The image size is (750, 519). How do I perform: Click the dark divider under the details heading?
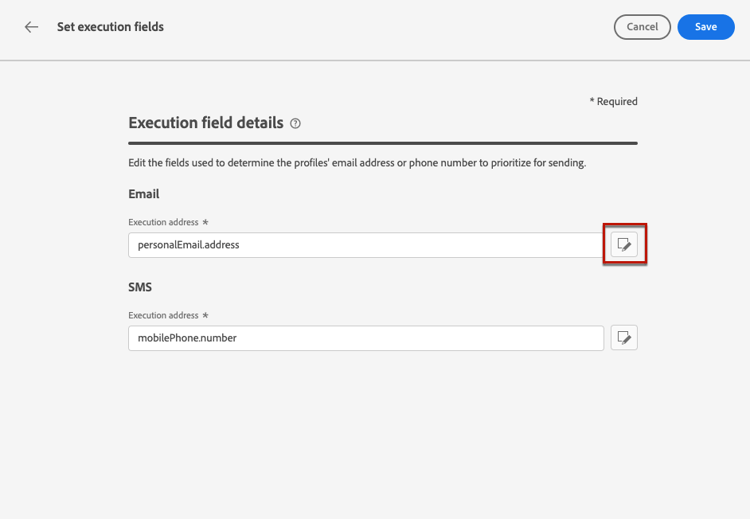[x=382, y=143]
